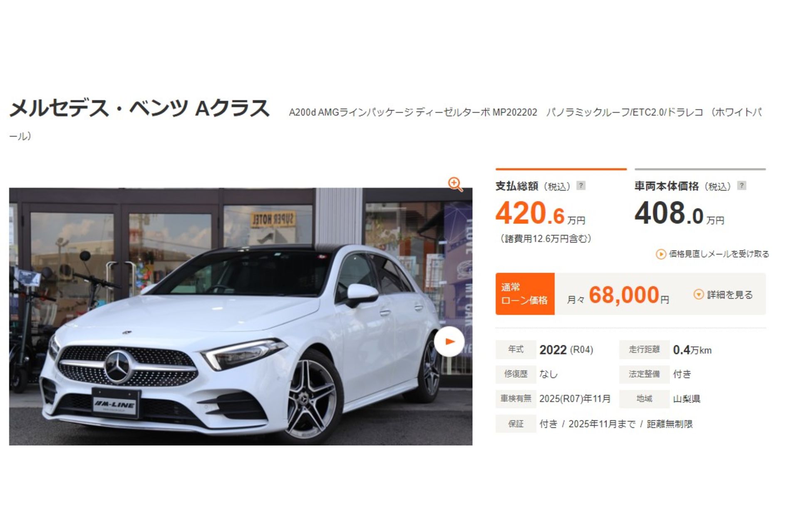This screenshot has width=799, height=532.
Task: Click the 408.0万円 vehicle price
Action: 679,213
